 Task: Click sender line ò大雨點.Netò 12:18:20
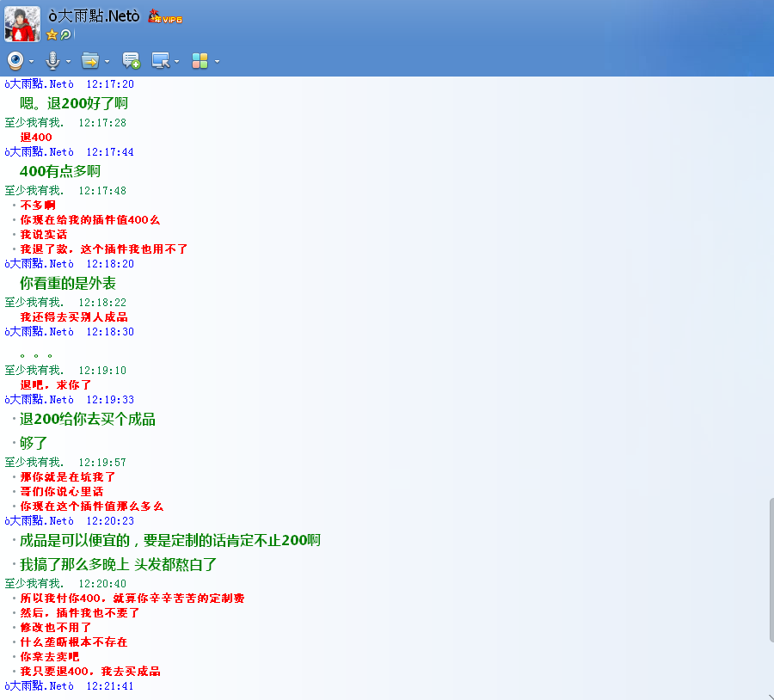point(69,264)
